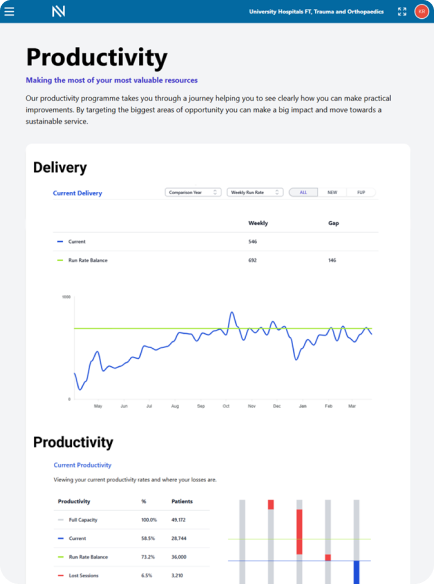This screenshot has width=434, height=584.
Task: Select the NEW segment filter
Action: pyautogui.click(x=332, y=192)
